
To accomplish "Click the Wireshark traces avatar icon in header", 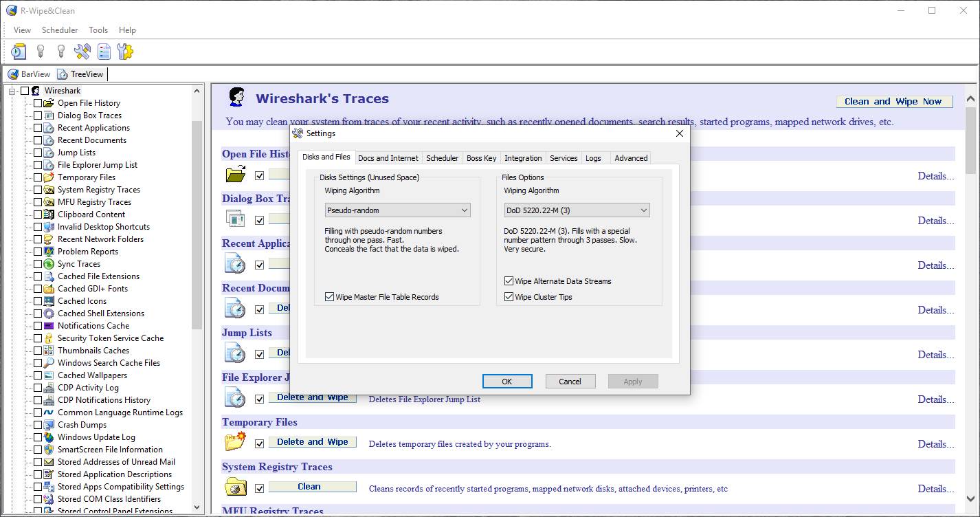I will tap(236, 98).
